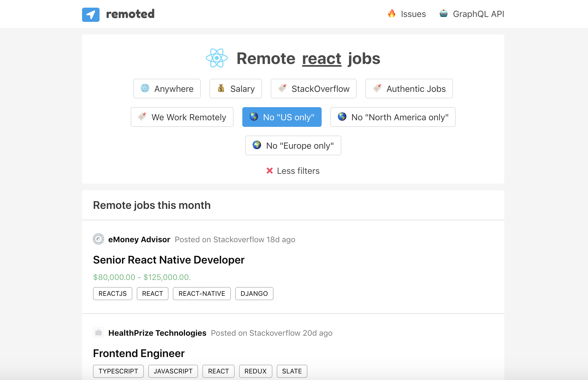Open Issues via the fire icon
The height and width of the screenshot is (380, 588).
(392, 13)
